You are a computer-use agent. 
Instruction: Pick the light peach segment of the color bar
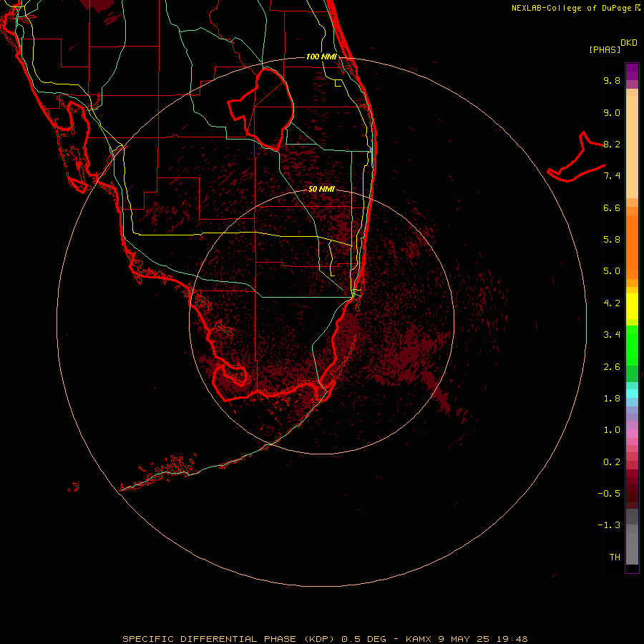632,147
